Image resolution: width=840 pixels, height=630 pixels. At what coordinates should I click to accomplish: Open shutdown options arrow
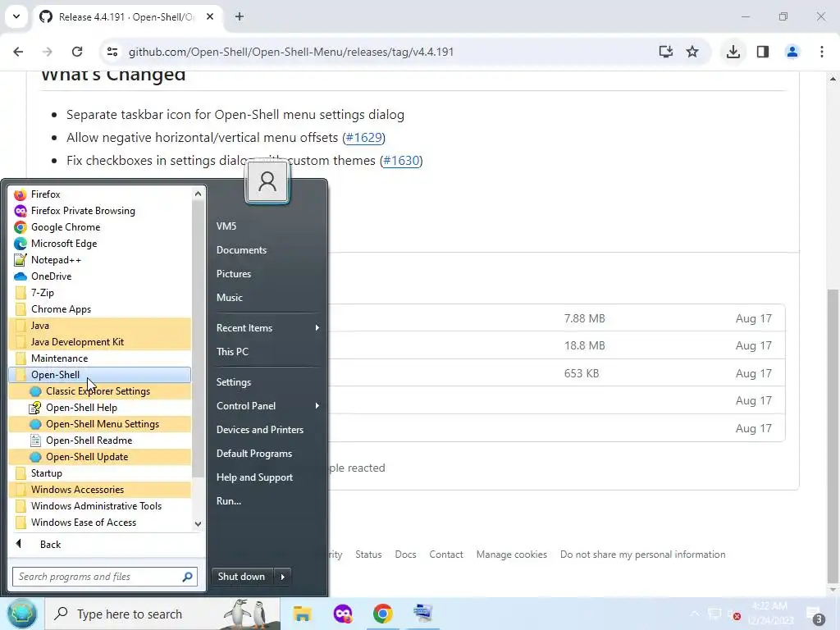tap(283, 577)
